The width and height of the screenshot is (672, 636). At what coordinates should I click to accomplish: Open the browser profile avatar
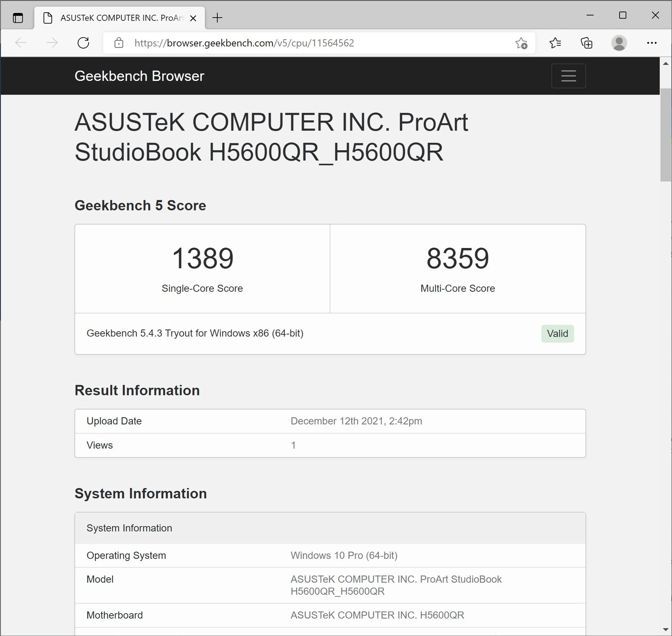(x=619, y=43)
